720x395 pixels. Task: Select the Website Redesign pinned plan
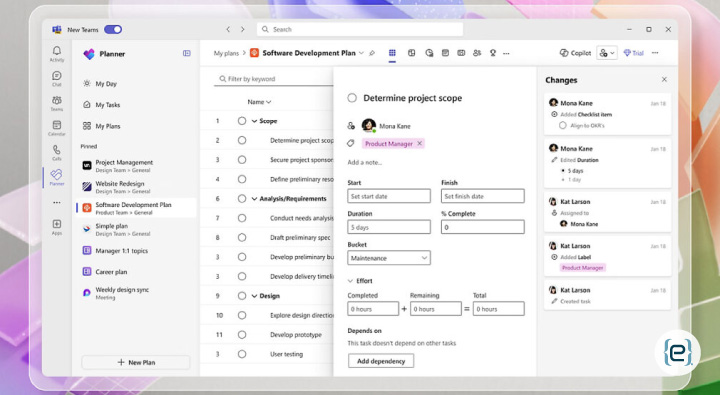click(136, 187)
